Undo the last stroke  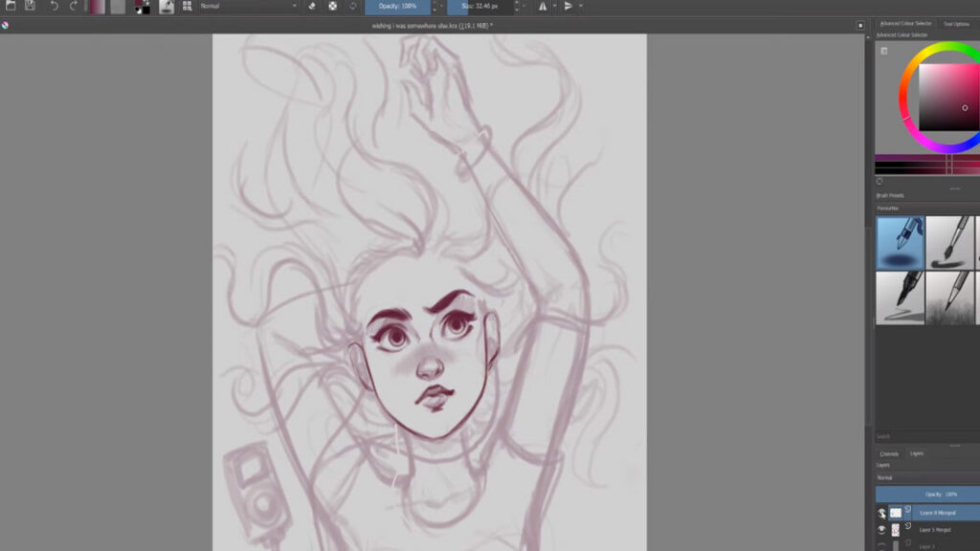point(54,6)
